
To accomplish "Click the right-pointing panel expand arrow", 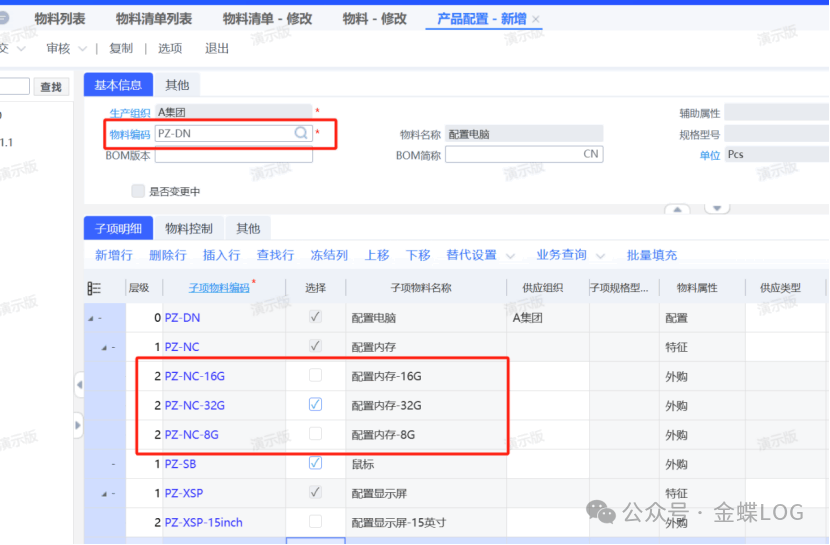I will [x=79, y=425].
